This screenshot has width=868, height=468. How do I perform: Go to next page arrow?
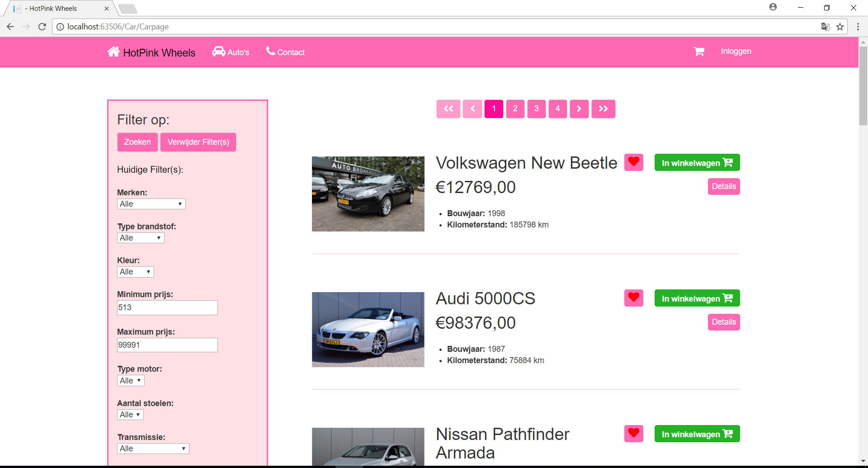[579, 109]
